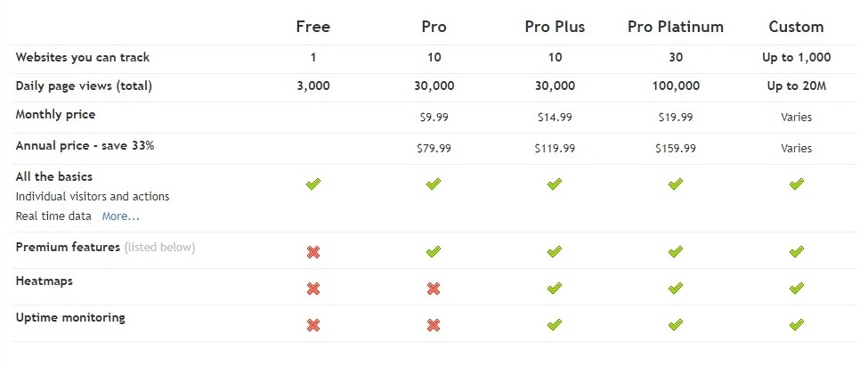
Task: Select the Pro Platinum column header
Action: [x=676, y=27]
